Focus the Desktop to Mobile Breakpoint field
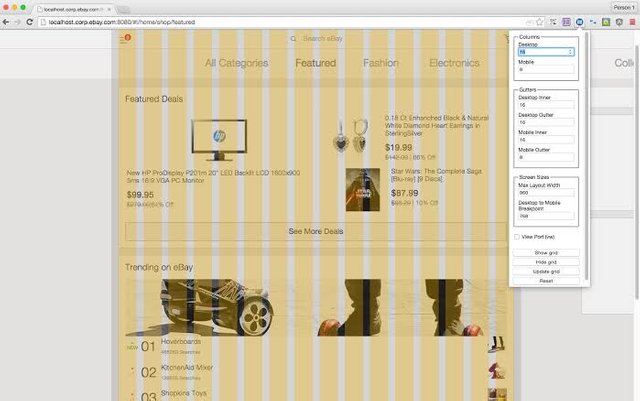 click(546, 216)
